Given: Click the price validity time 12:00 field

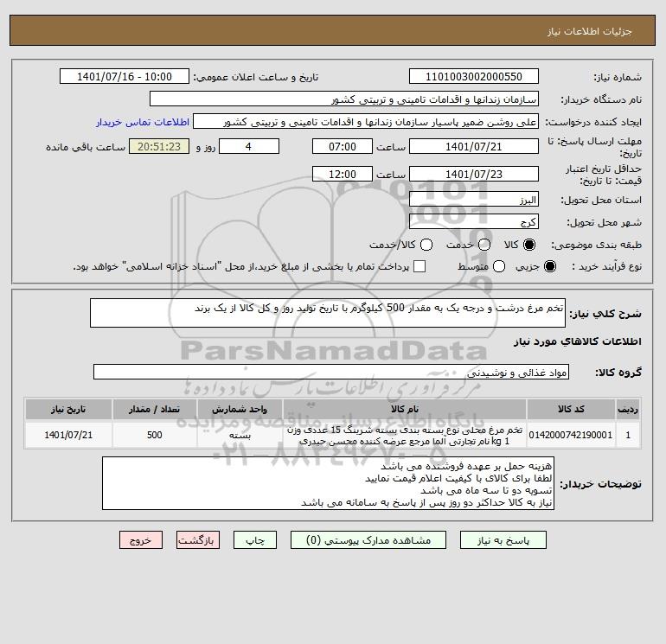Looking at the screenshot, I should (343, 174).
